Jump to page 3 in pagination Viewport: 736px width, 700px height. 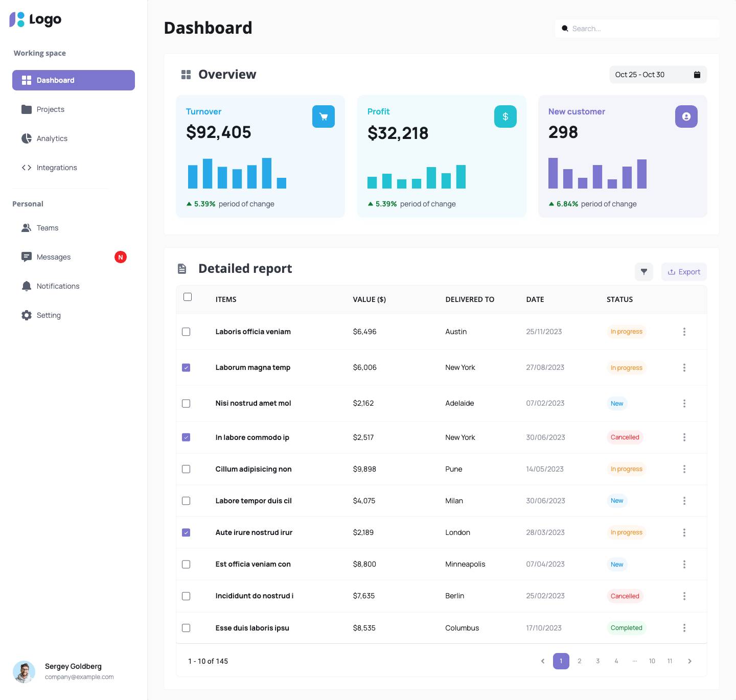pyautogui.click(x=597, y=661)
